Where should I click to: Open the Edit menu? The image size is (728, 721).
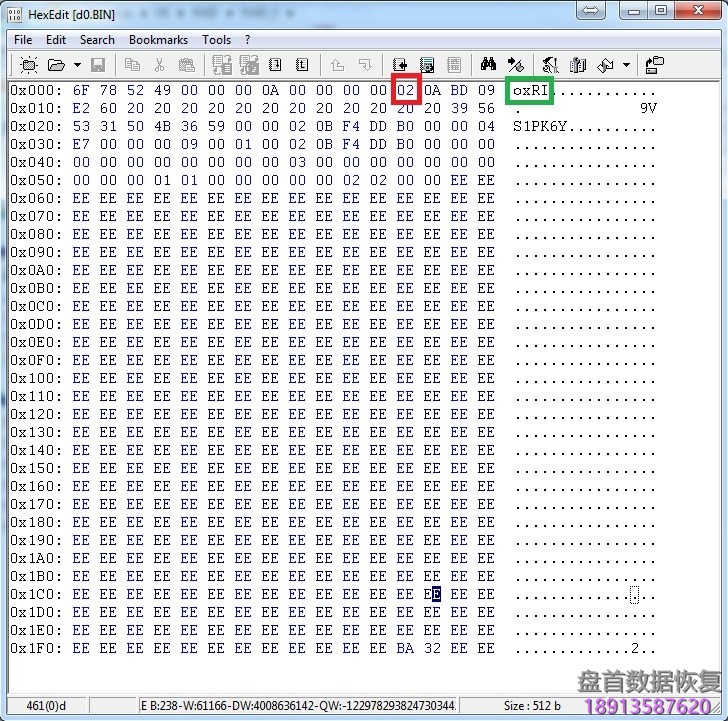tap(56, 40)
